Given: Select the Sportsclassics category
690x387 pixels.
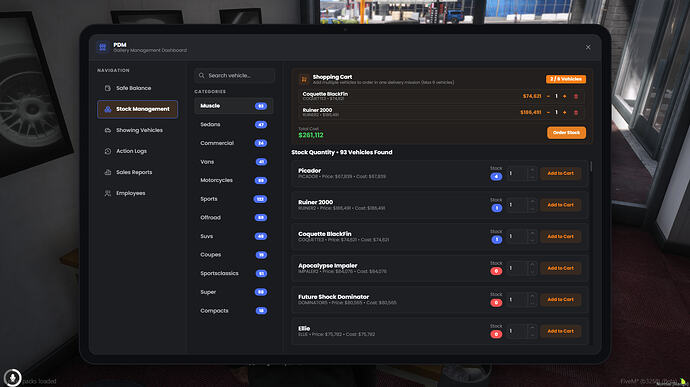Looking at the screenshot, I should pyautogui.click(x=234, y=273).
